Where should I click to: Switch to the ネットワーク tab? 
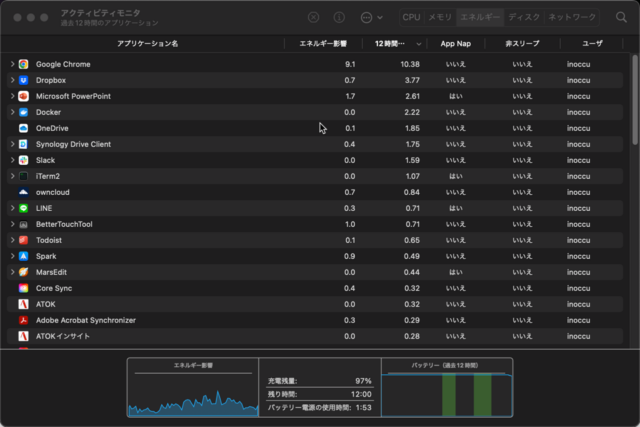[573, 17]
